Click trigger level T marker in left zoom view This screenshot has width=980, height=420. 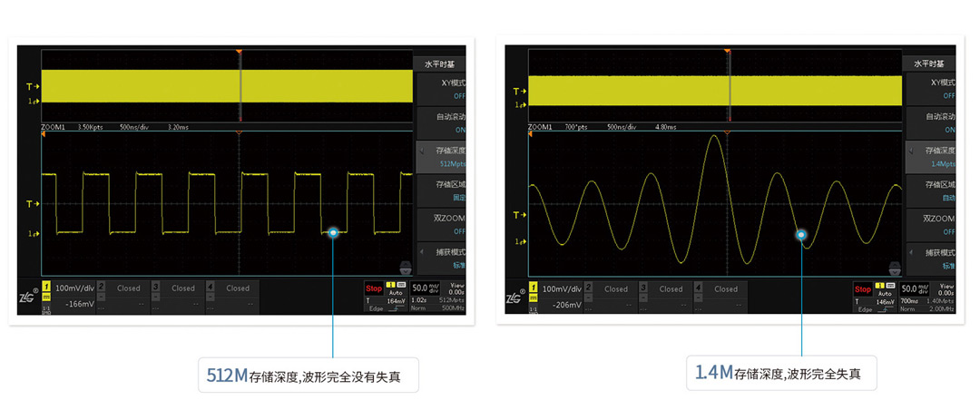pyautogui.click(x=33, y=204)
